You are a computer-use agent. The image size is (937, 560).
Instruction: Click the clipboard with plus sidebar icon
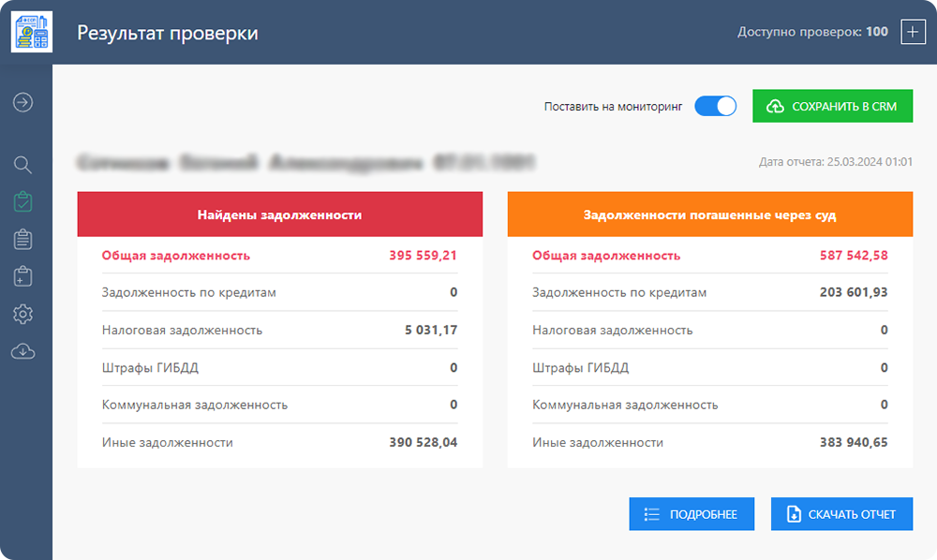click(x=23, y=276)
